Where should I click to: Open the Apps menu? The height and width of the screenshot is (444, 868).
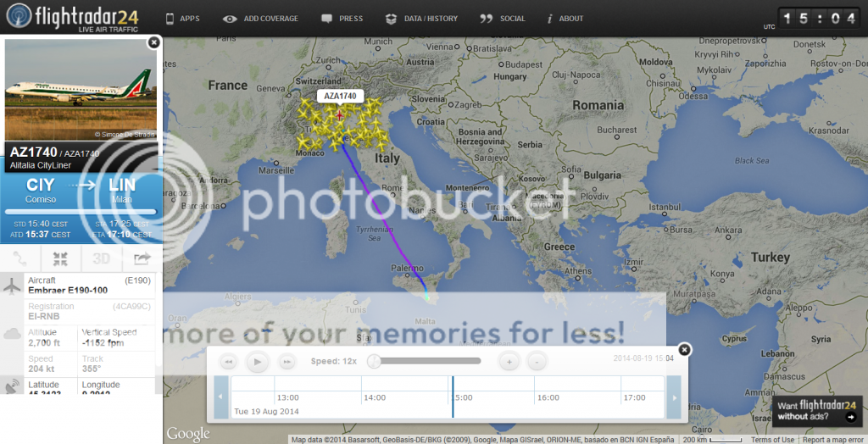point(182,19)
